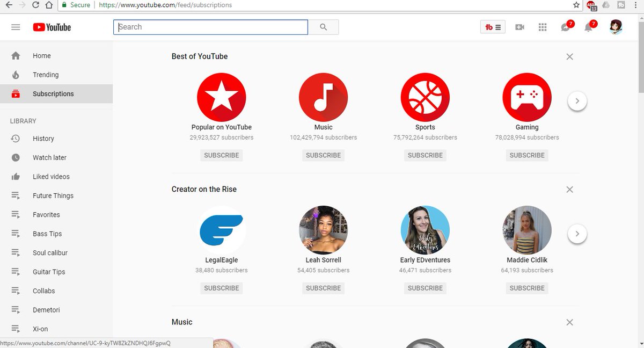The height and width of the screenshot is (348, 644).
Task: Dismiss the Creator on the Rise section
Action: pyautogui.click(x=570, y=189)
